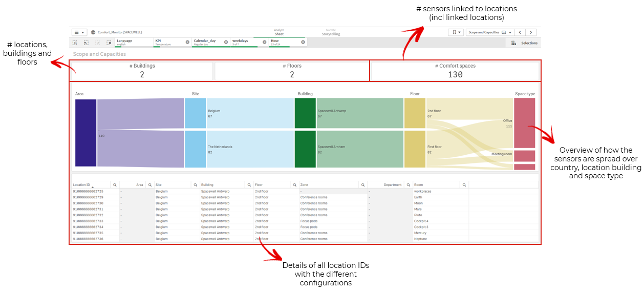Select the # Floors KPI tile
Viewport: 644px width, 291px height.
point(292,71)
